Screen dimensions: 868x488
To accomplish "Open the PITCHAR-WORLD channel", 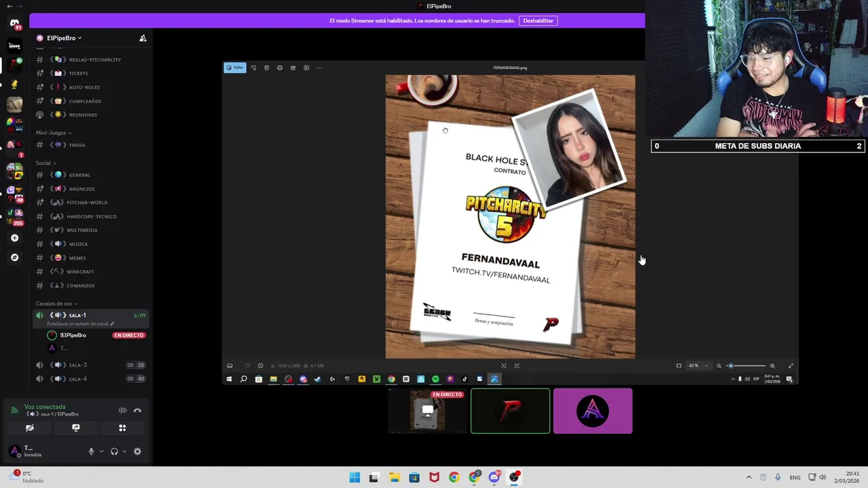I will click(91, 203).
